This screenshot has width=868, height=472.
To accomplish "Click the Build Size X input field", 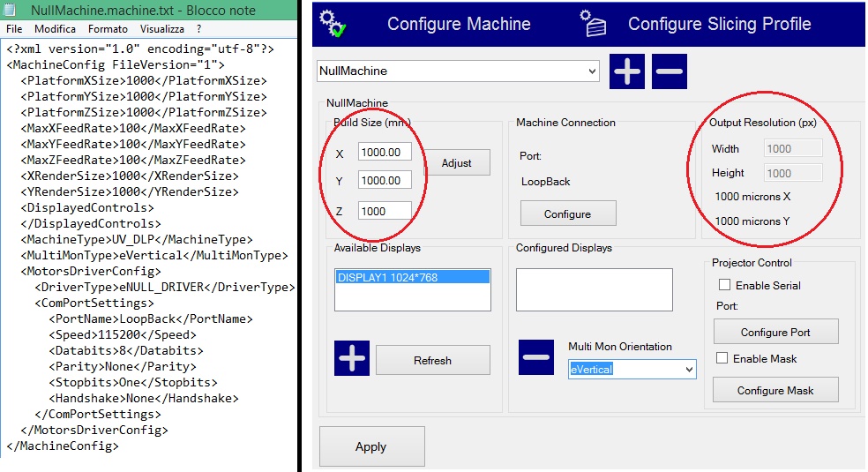I will tap(385, 153).
